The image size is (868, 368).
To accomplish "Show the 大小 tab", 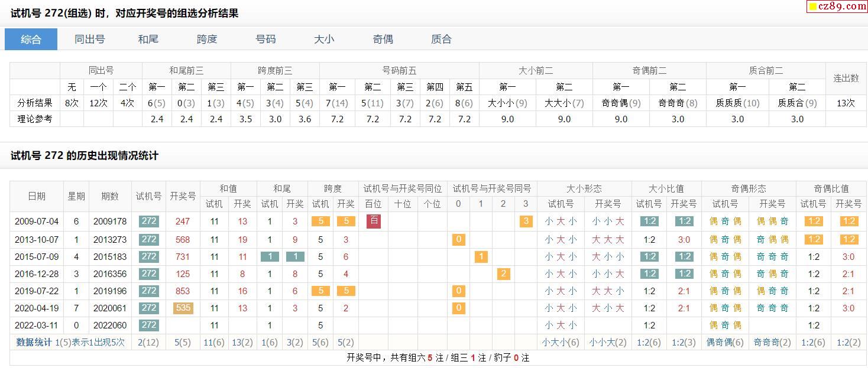I will pos(324,40).
